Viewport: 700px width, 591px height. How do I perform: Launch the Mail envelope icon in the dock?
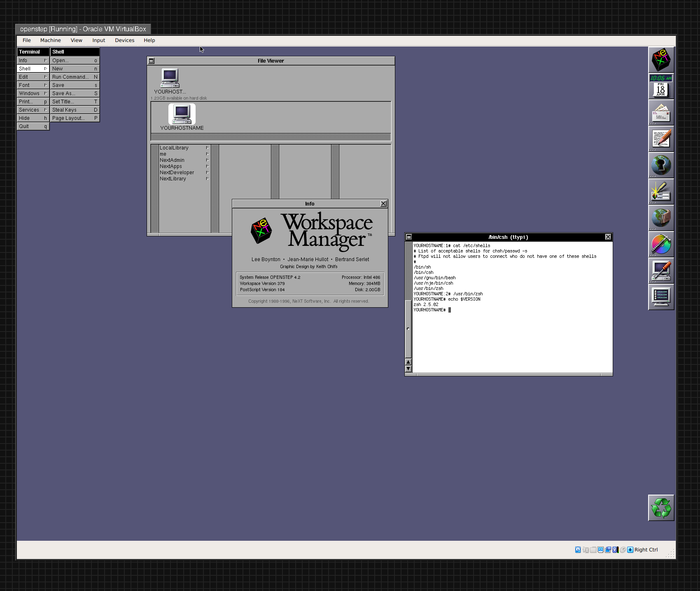[661, 112]
